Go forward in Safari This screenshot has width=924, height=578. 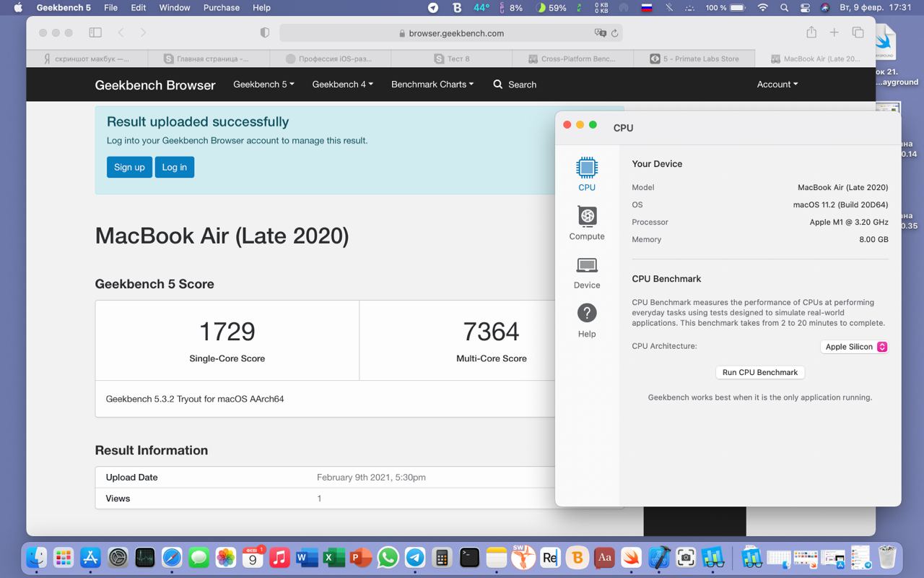pyautogui.click(x=143, y=33)
